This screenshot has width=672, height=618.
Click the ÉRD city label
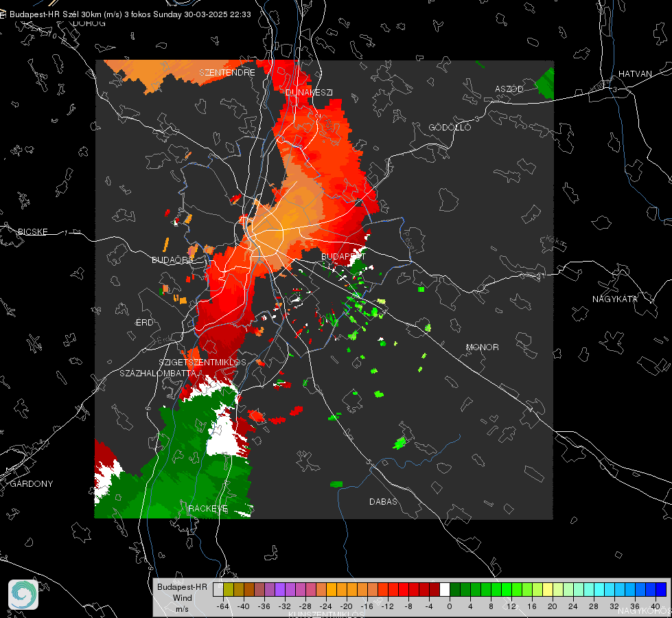144,323
